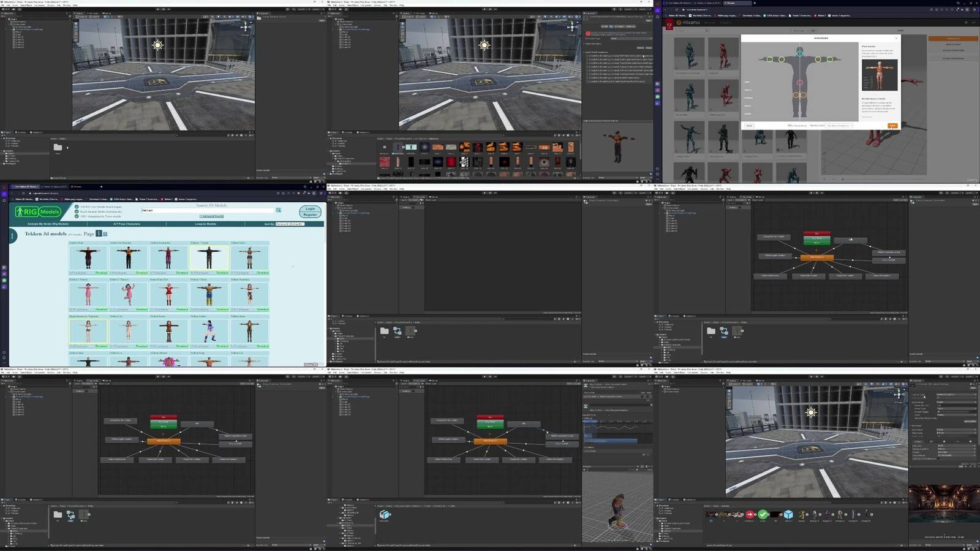Select the blue cube asset in bottom-right Project

(x=788, y=514)
